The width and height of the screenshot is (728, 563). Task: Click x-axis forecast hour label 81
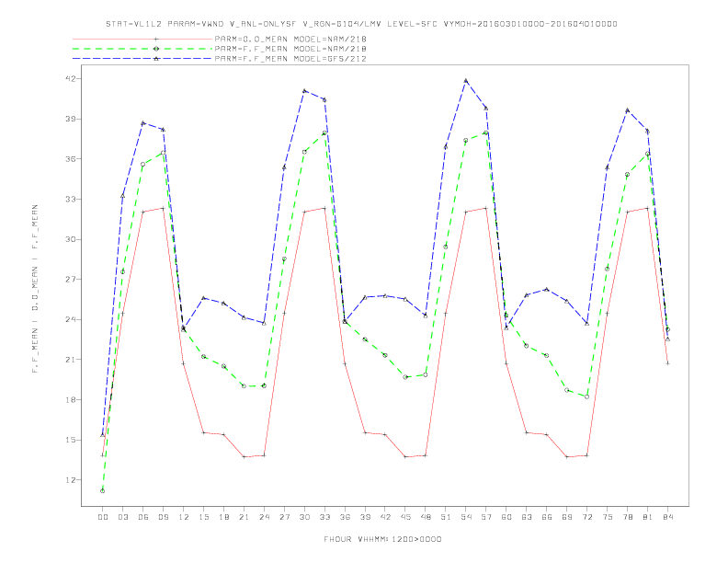point(648,517)
